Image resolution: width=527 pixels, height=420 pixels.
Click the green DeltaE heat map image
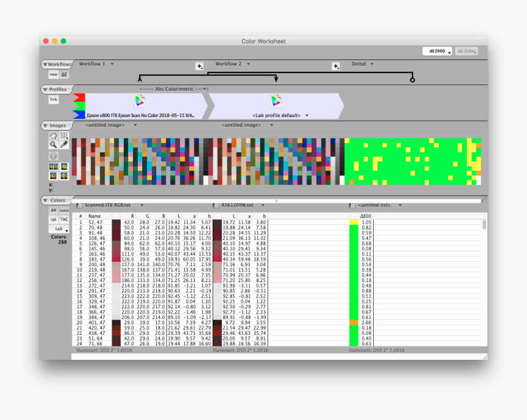point(413,161)
